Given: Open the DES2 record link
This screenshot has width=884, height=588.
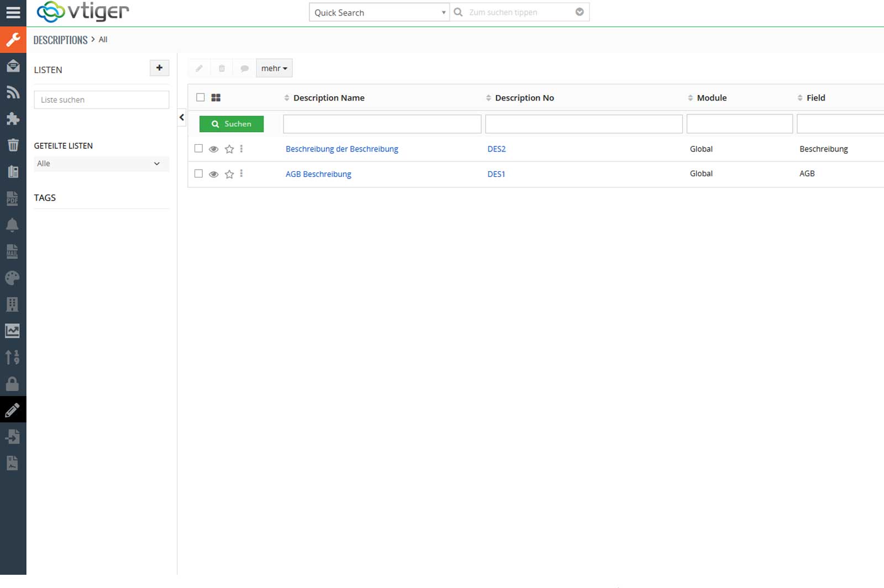Looking at the screenshot, I should click(496, 149).
